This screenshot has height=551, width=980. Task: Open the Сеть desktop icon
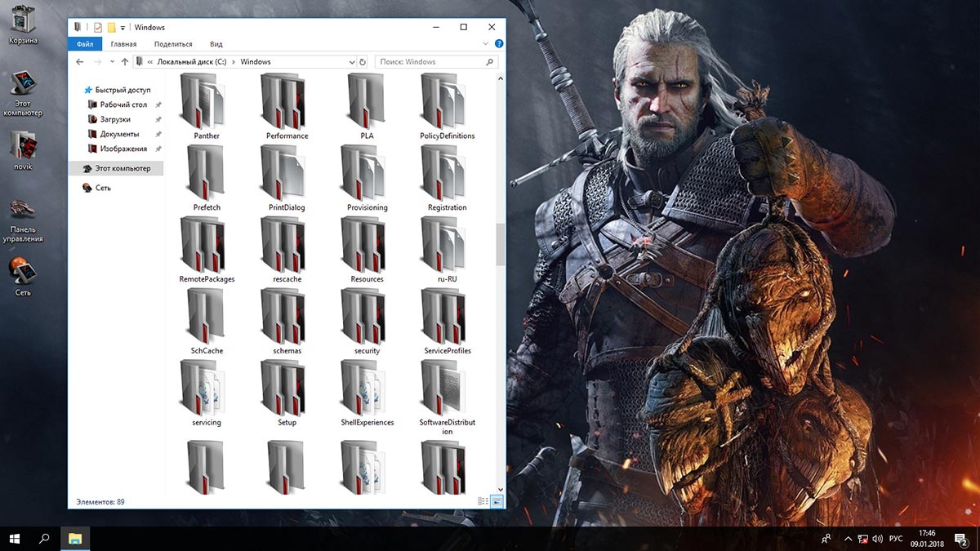point(22,276)
